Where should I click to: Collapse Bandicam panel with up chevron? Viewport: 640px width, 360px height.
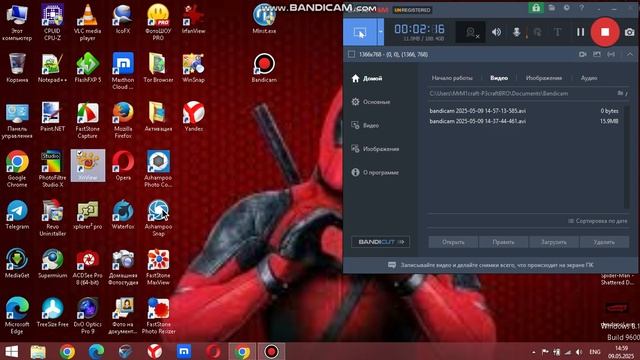[x=630, y=54]
